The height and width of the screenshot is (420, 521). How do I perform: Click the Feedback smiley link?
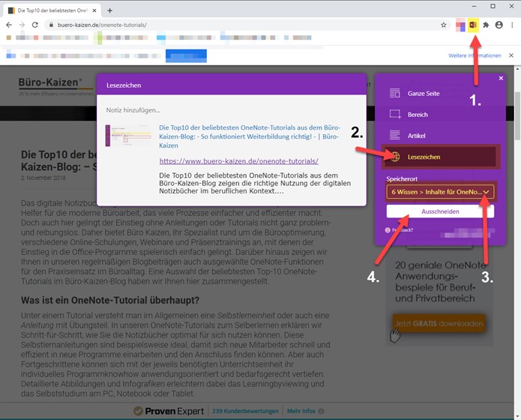tap(399, 230)
